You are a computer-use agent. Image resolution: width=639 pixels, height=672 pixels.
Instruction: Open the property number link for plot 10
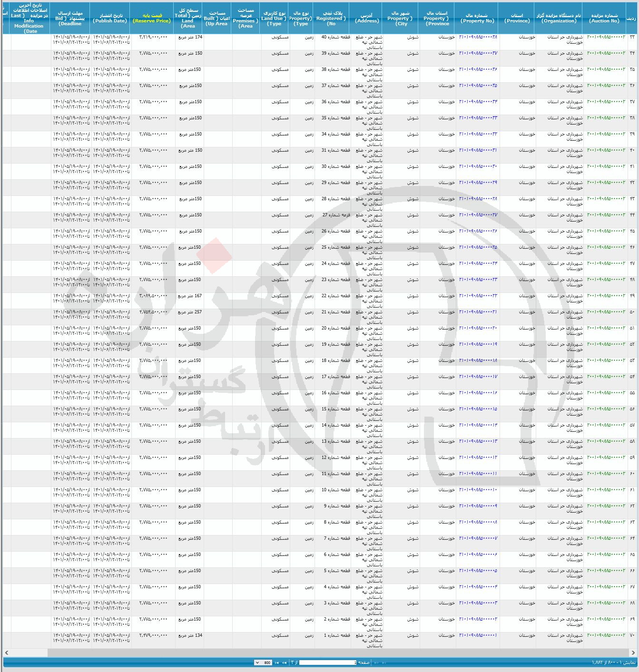(x=478, y=490)
